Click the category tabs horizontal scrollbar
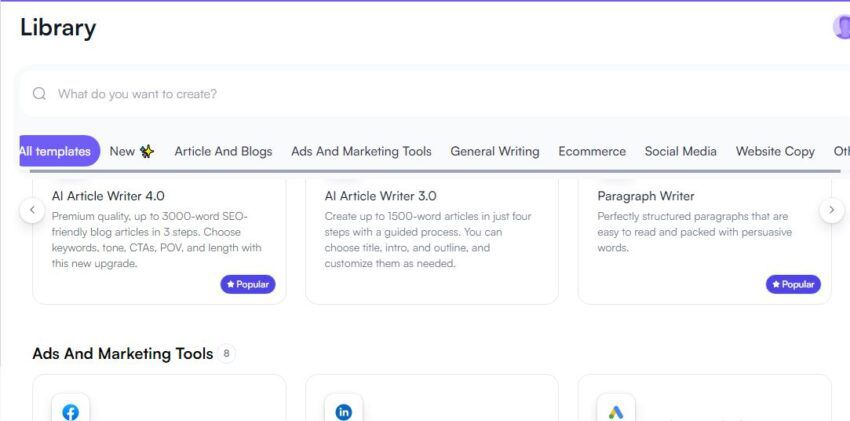Viewport: 850px width, 421px height. coord(435,171)
